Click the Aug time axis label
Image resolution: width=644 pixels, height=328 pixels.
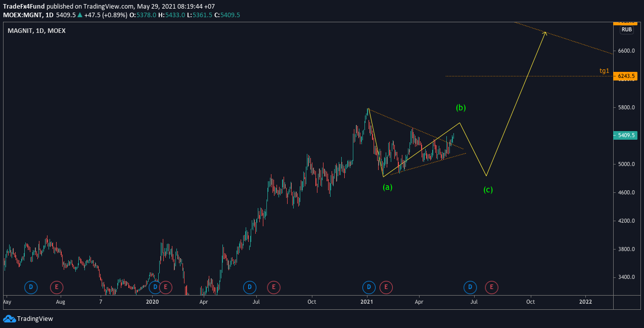[x=61, y=302]
